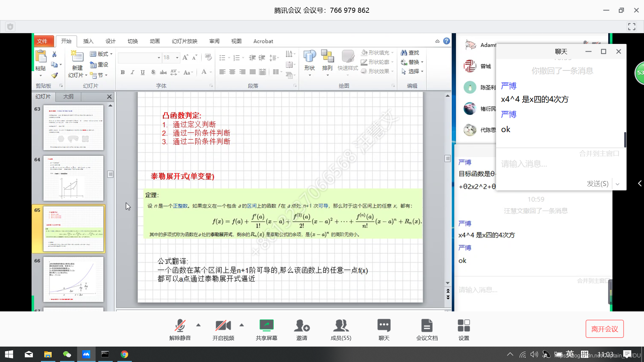Center-align text in paragraph group
This screenshot has height=362, width=644.
(x=232, y=72)
